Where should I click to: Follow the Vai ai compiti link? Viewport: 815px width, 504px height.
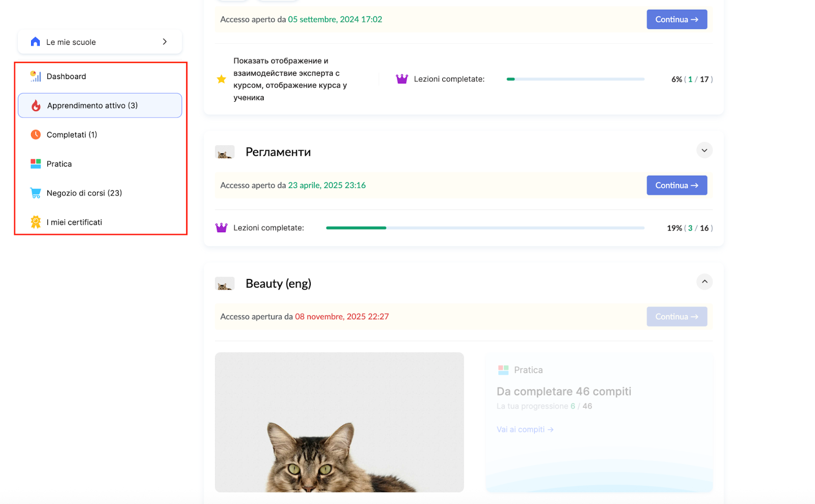click(525, 430)
